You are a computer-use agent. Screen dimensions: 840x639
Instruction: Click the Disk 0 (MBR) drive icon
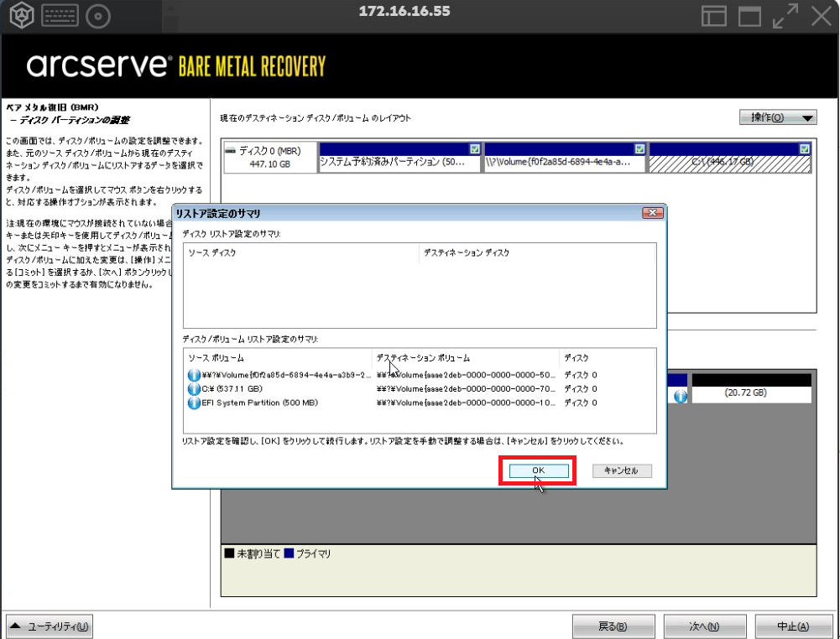point(231,151)
